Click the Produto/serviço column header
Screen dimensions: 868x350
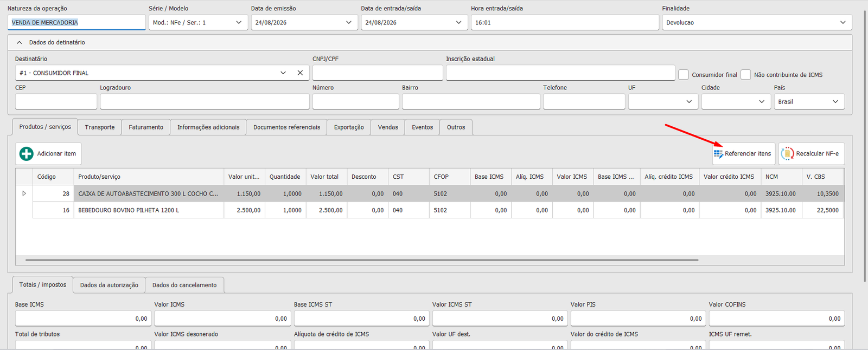click(x=149, y=177)
